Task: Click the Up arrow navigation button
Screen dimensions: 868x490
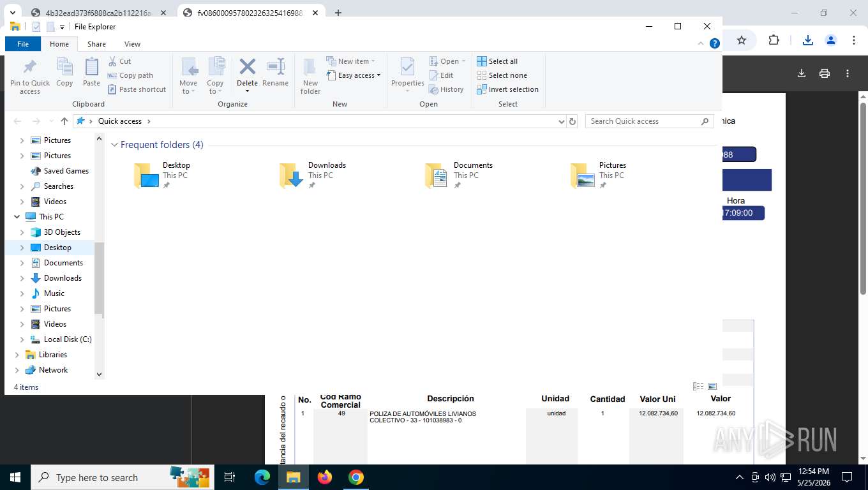Action: (x=64, y=121)
